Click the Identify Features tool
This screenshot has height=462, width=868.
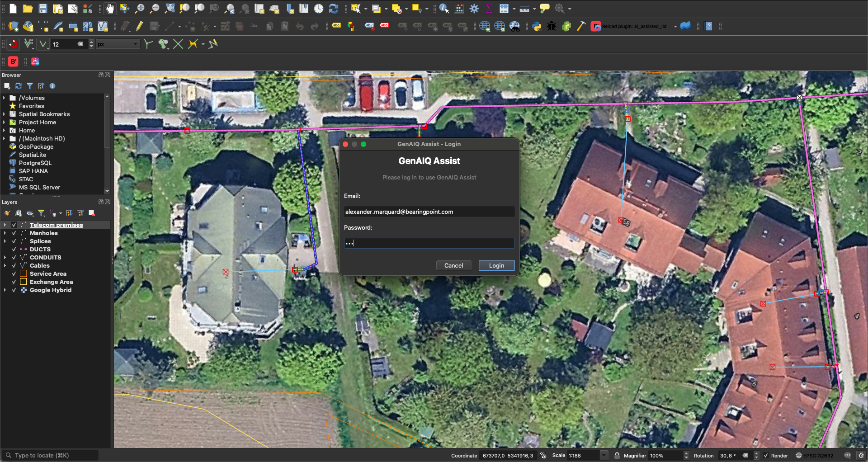(444, 9)
